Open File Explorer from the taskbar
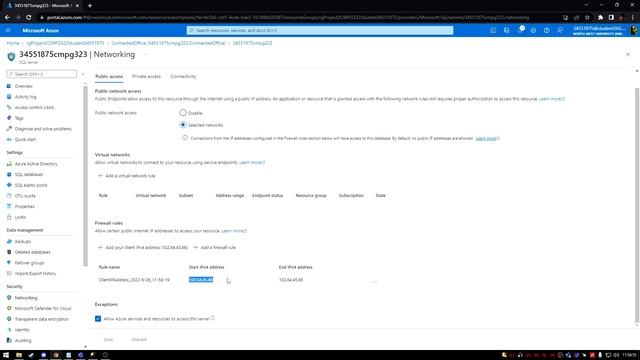The height and width of the screenshot is (360, 640). click(19, 355)
